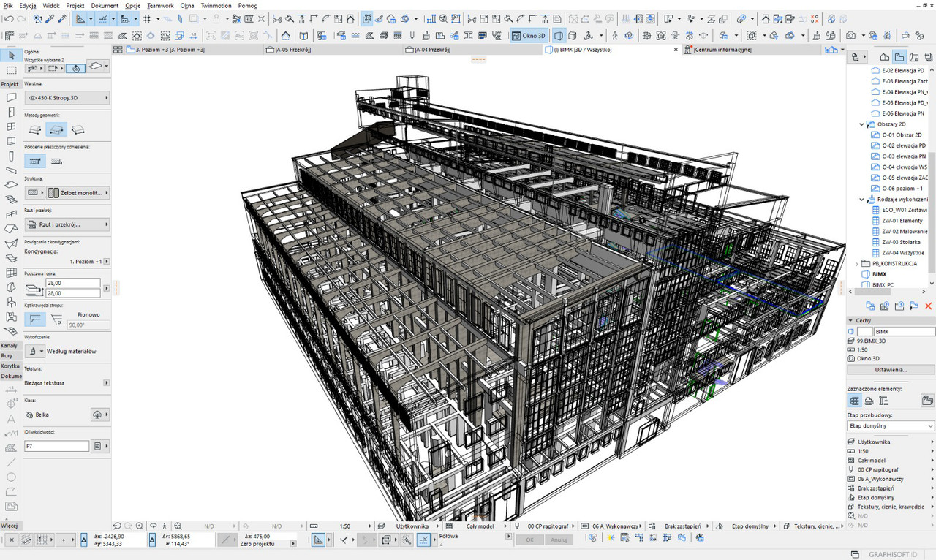Click the red delete X in Navigator
The height and width of the screenshot is (560, 936).
(x=929, y=306)
